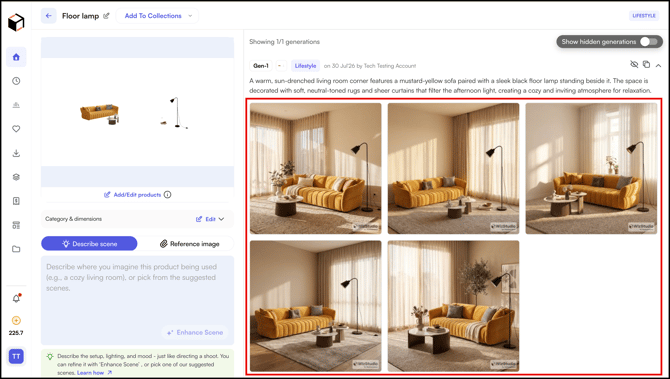Collapse the Gen-1 generation with the chevron
Image resolution: width=670 pixels, height=379 pixels.
click(x=658, y=65)
